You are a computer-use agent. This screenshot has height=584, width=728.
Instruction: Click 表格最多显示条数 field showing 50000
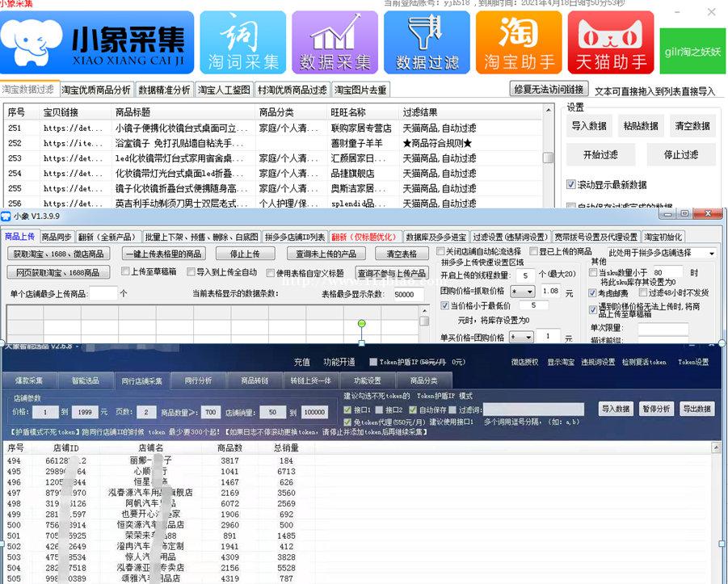click(x=408, y=294)
